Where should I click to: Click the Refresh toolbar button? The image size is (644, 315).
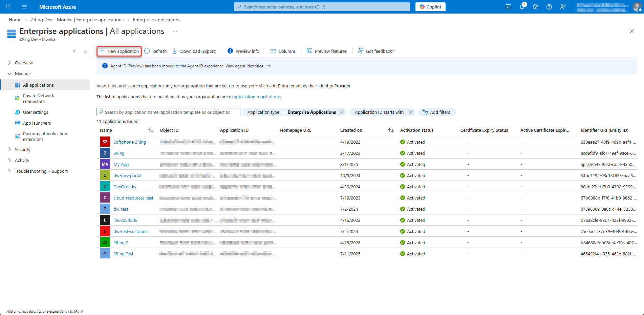(155, 51)
